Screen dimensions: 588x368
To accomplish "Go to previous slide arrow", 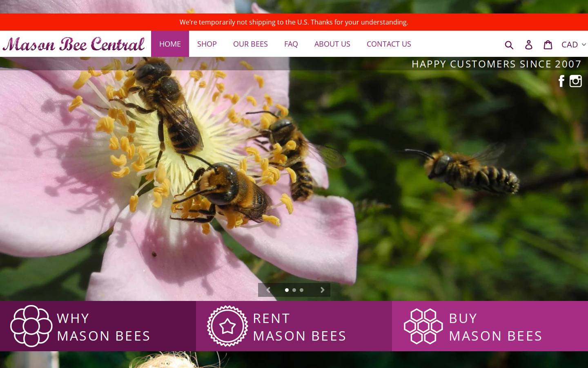I will 268,290.
